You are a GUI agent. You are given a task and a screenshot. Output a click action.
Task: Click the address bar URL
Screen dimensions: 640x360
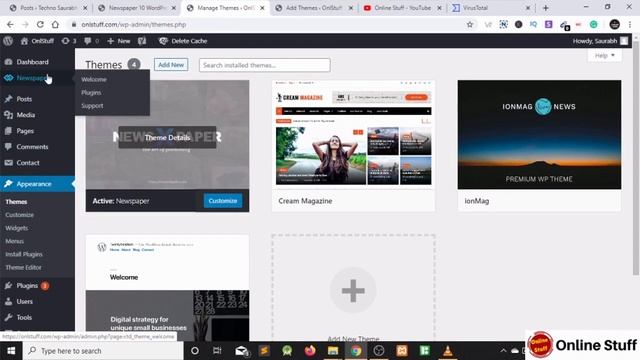(x=134, y=24)
